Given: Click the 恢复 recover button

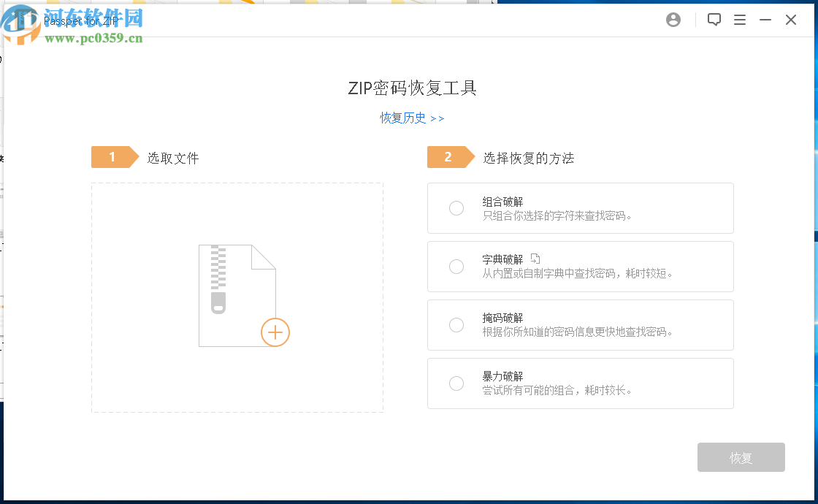Looking at the screenshot, I should (x=741, y=457).
